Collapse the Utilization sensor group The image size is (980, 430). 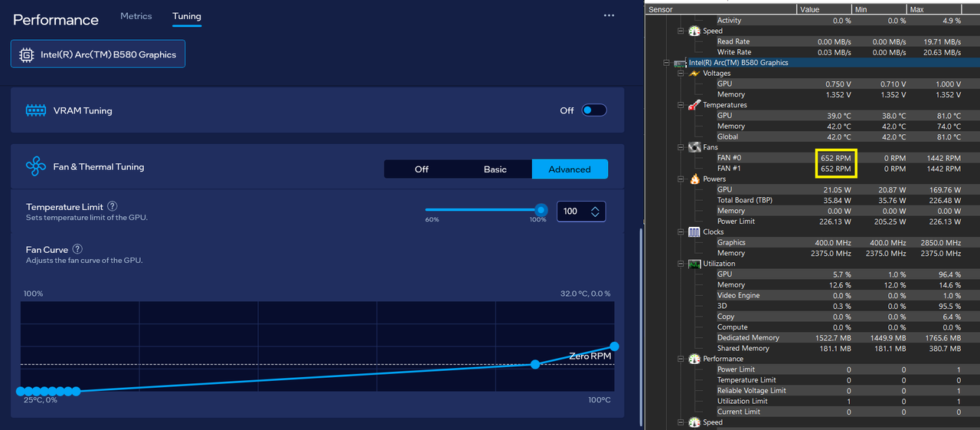[681, 264]
